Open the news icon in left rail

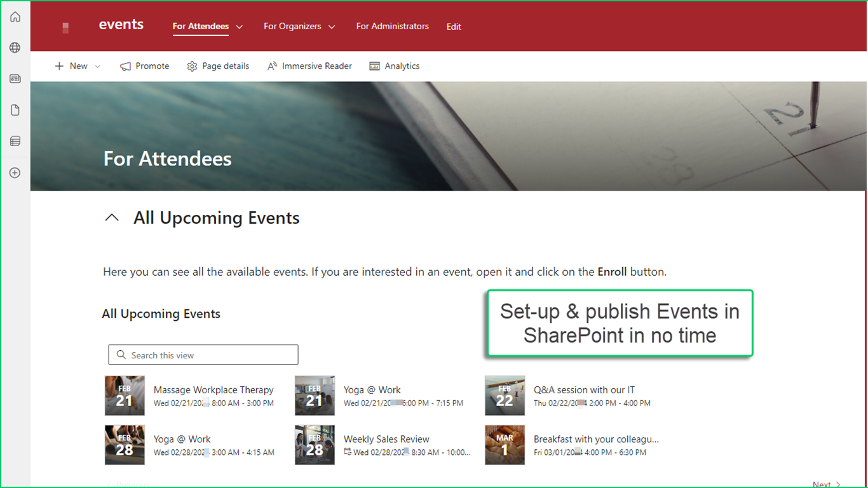[15, 79]
